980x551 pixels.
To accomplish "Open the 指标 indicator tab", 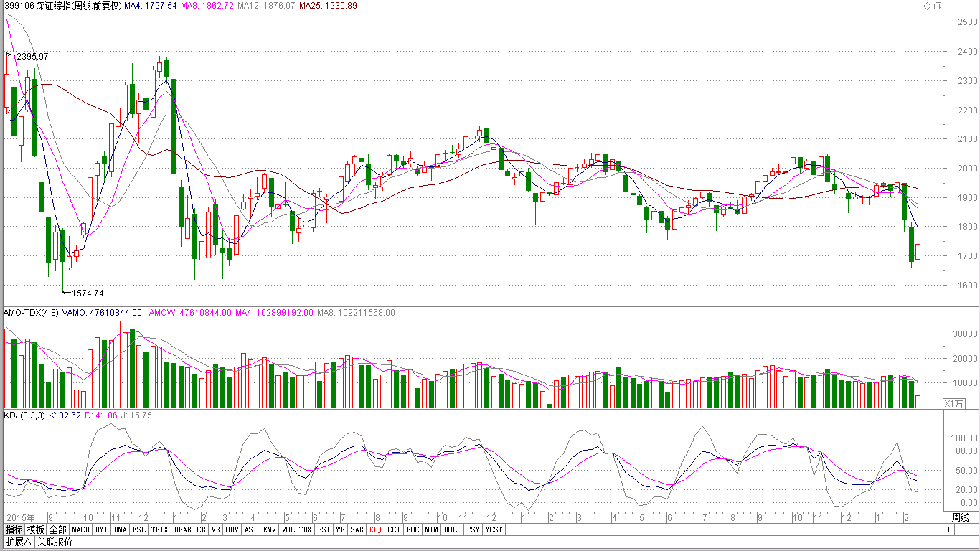I will [14, 529].
